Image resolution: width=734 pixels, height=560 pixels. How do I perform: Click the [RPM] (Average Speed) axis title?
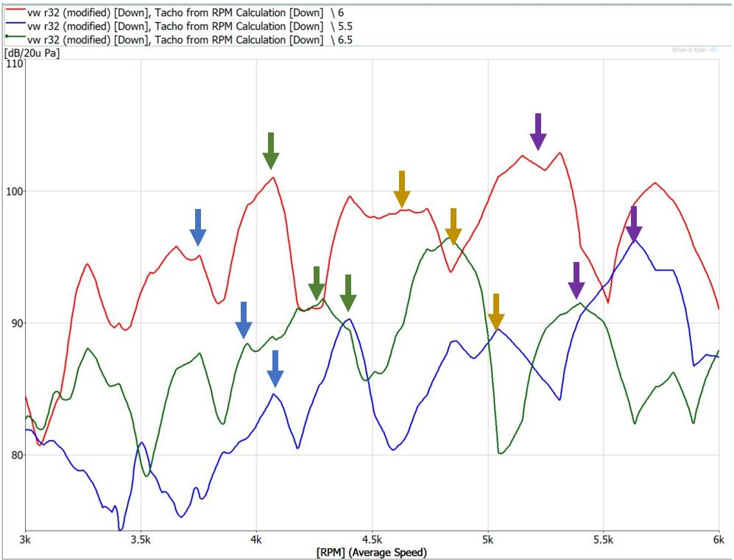click(x=372, y=553)
